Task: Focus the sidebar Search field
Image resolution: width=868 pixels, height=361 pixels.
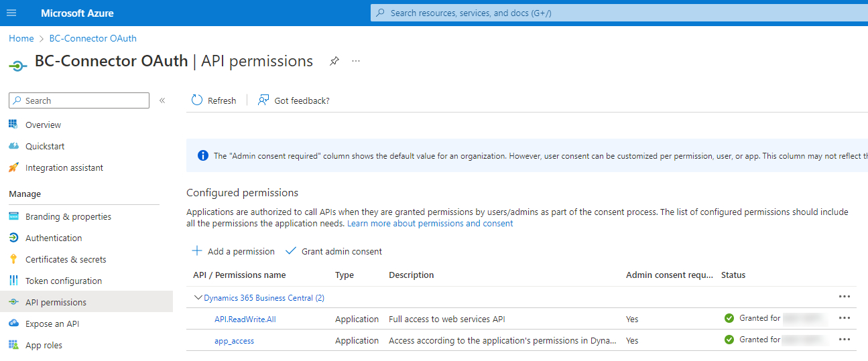Action: click(x=79, y=100)
